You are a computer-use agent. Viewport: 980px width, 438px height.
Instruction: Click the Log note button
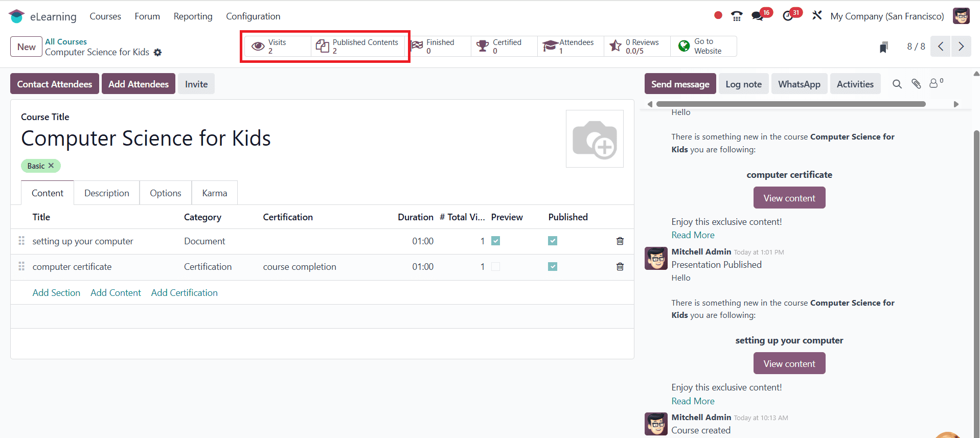click(744, 84)
